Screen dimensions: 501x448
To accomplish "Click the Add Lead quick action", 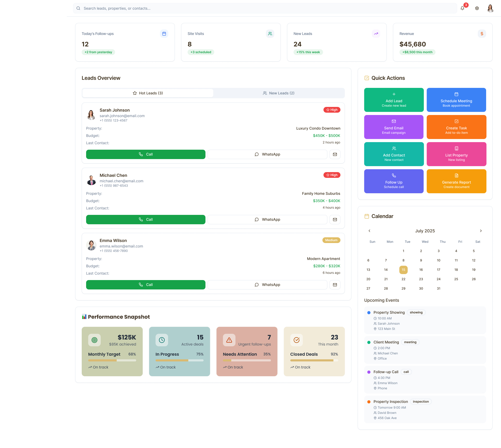I will (394, 100).
